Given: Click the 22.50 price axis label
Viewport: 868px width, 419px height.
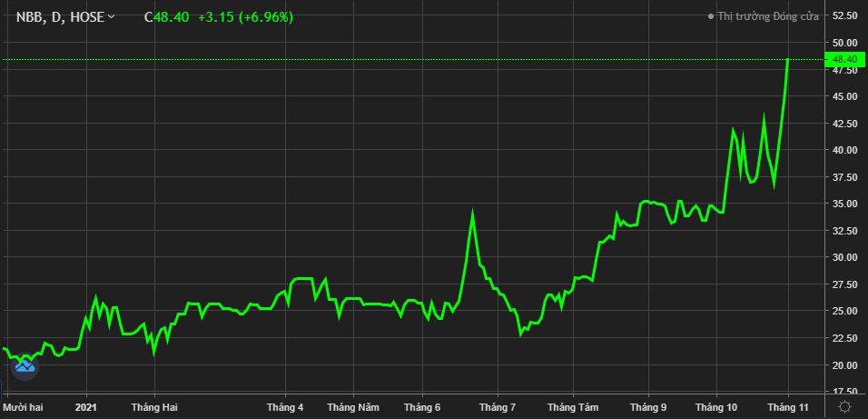Looking at the screenshot, I should pos(844,338).
